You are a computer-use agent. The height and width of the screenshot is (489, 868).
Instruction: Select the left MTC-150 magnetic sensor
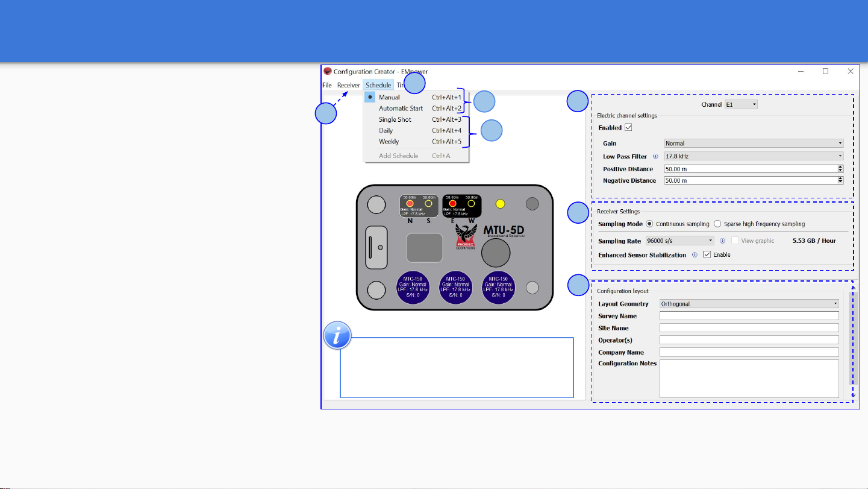click(x=413, y=287)
